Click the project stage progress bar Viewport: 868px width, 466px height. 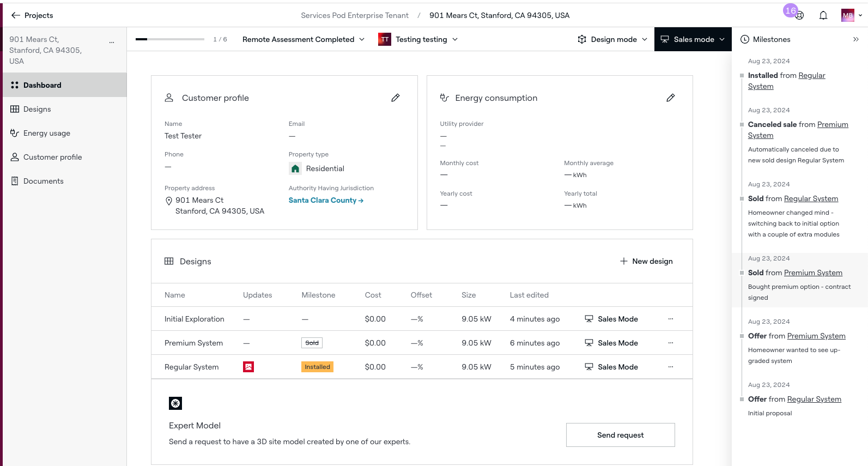point(170,39)
